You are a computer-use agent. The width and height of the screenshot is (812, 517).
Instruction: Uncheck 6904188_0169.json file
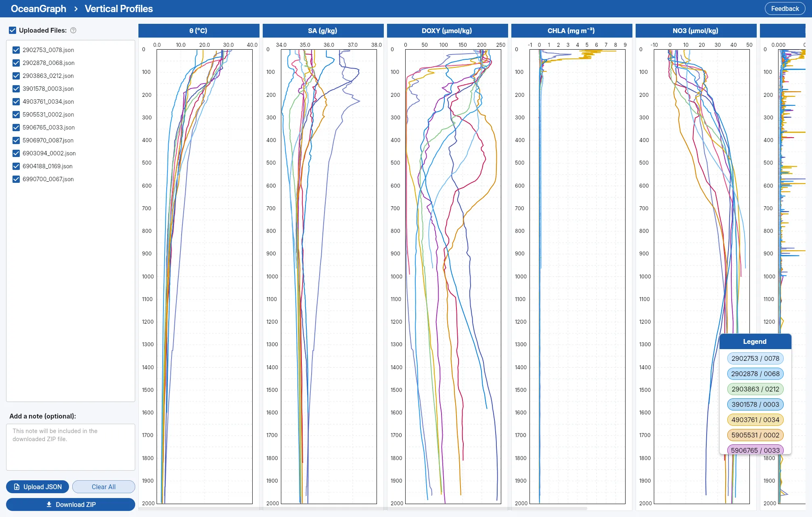(x=16, y=166)
